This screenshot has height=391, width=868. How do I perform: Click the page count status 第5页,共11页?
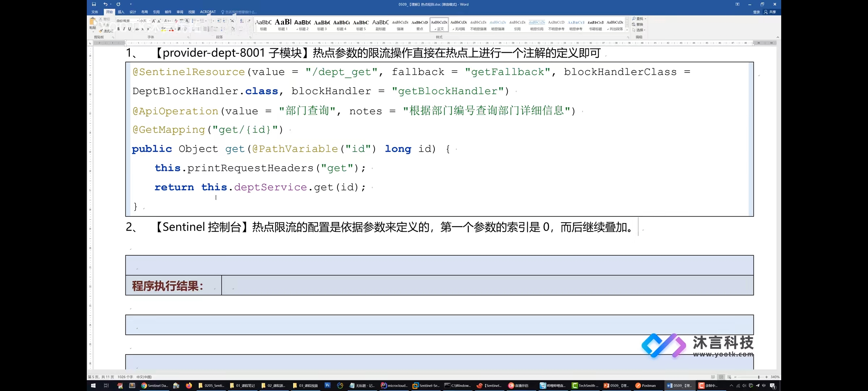[x=101, y=377]
